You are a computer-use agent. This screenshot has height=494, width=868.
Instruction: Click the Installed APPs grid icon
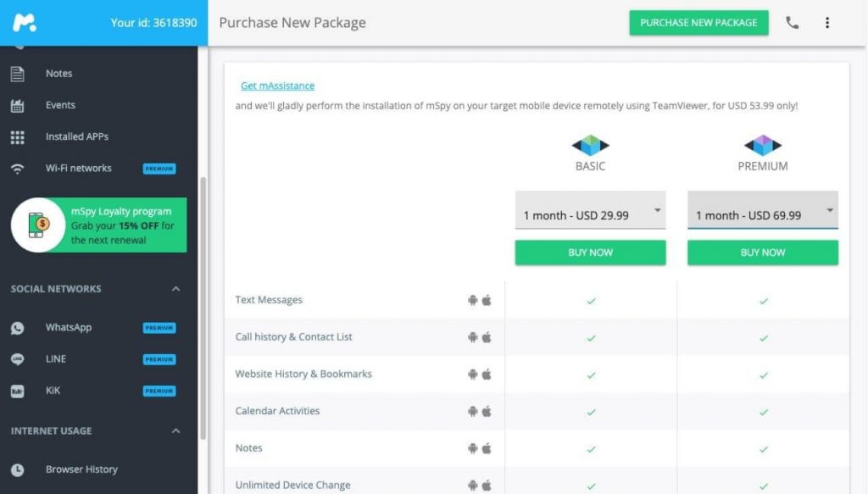[17, 137]
